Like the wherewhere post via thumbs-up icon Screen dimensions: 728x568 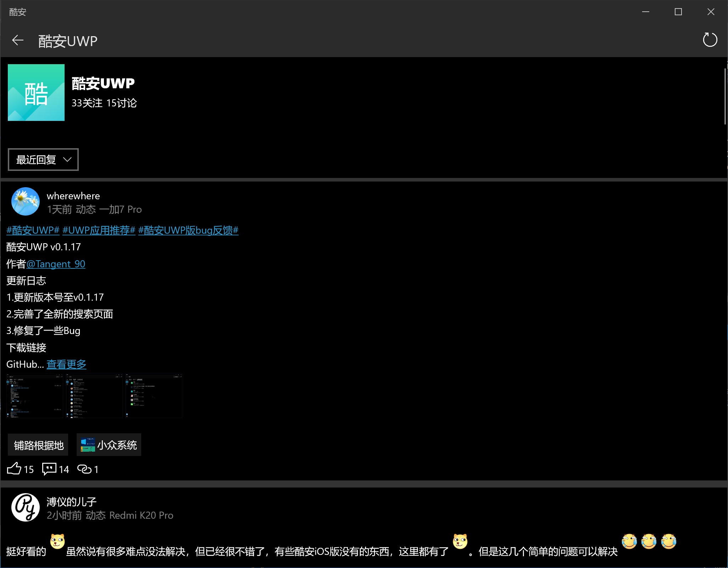pos(14,469)
